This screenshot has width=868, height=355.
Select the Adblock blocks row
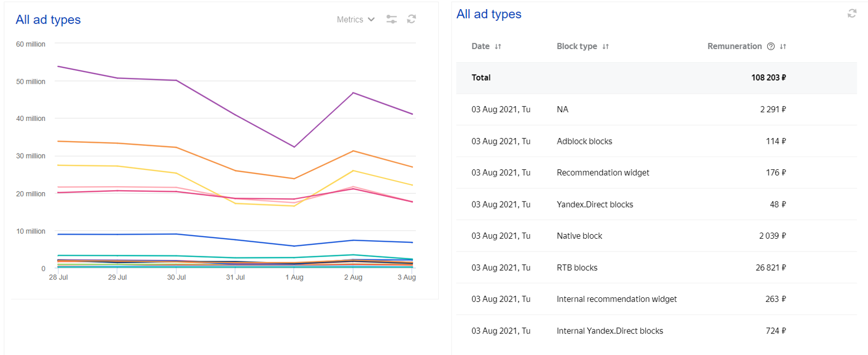coord(584,141)
